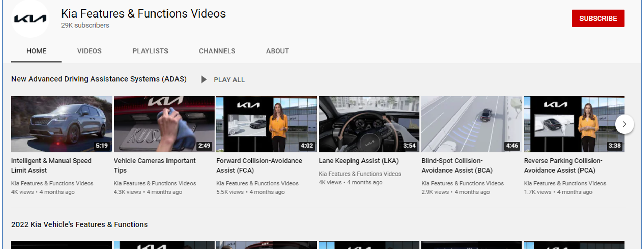Subscribe to the Kia channel

[598, 19]
